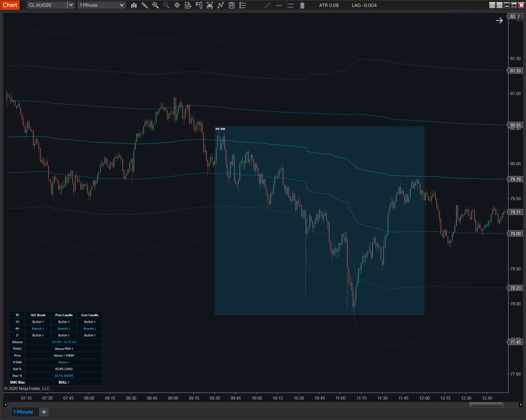
Task: Enable the crosshair cursor tool
Action: 177,5
